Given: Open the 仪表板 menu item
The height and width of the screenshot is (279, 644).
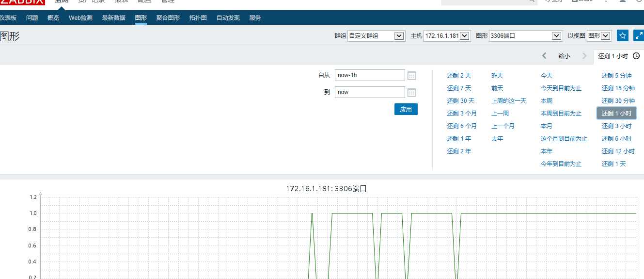Looking at the screenshot, I should (x=8, y=18).
